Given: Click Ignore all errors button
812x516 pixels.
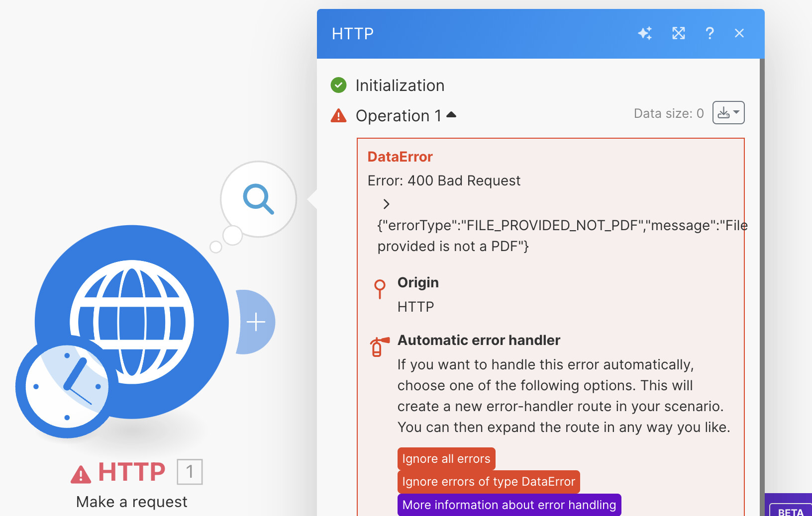Looking at the screenshot, I should [x=446, y=459].
